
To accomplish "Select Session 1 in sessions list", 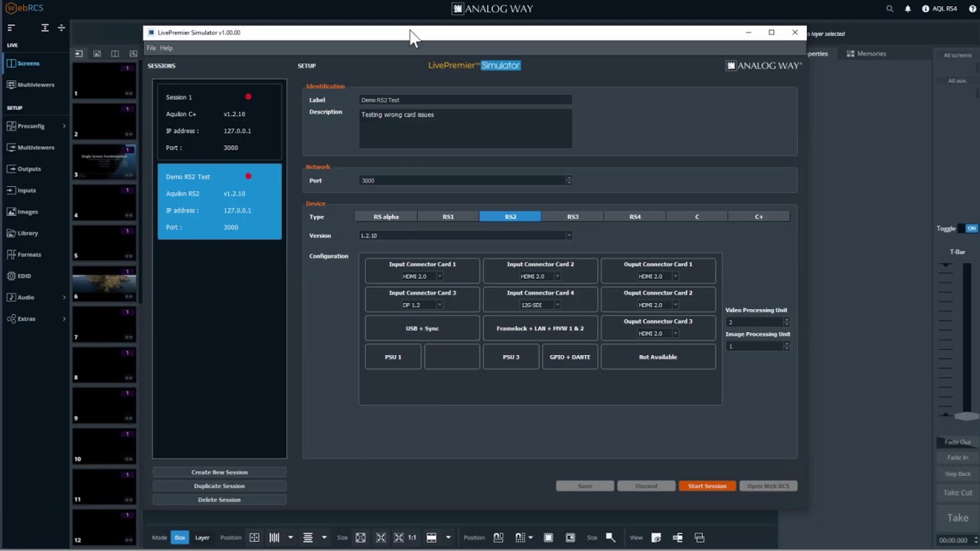I will tap(220, 122).
